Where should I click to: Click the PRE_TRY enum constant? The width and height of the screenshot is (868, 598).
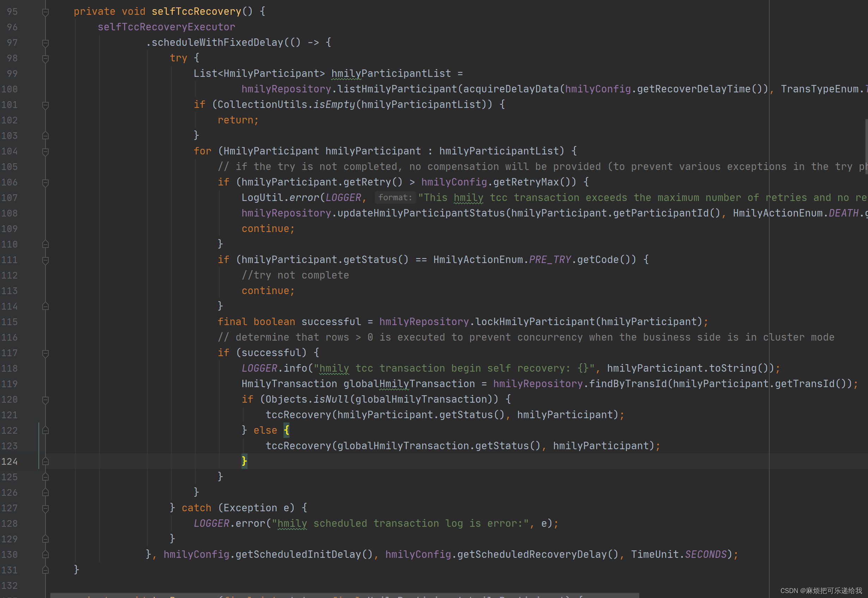pyautogui.click(x=550, y=260)
